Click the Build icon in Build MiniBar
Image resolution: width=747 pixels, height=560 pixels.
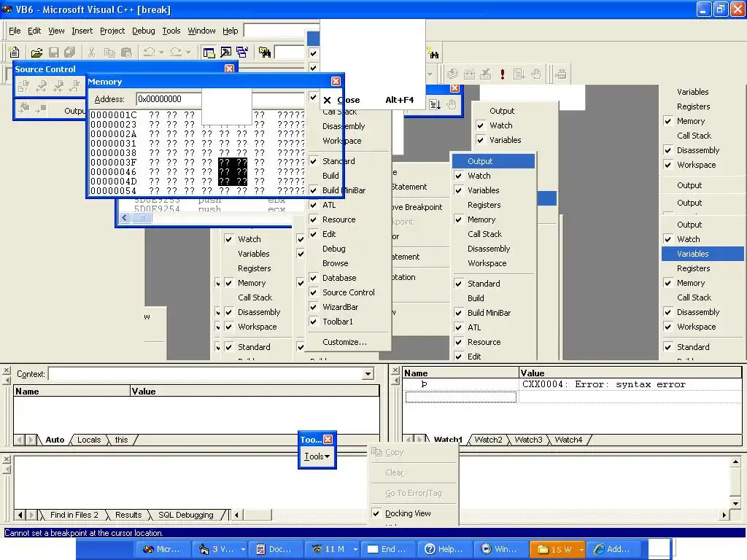point(469,74)
